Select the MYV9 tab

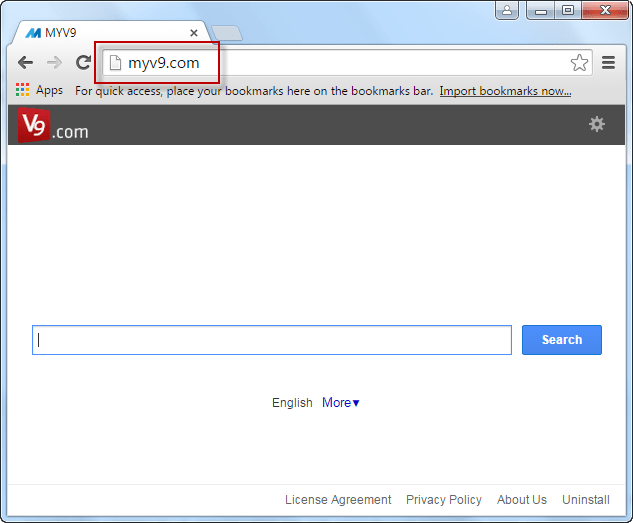[x=109, y=33]
